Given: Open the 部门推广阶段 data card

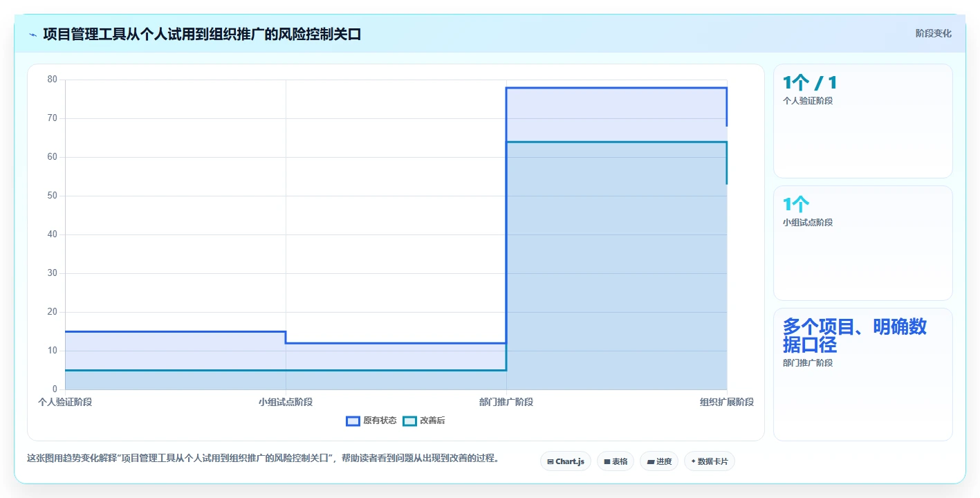Looking at the screenshot, I should pos(862,374).
